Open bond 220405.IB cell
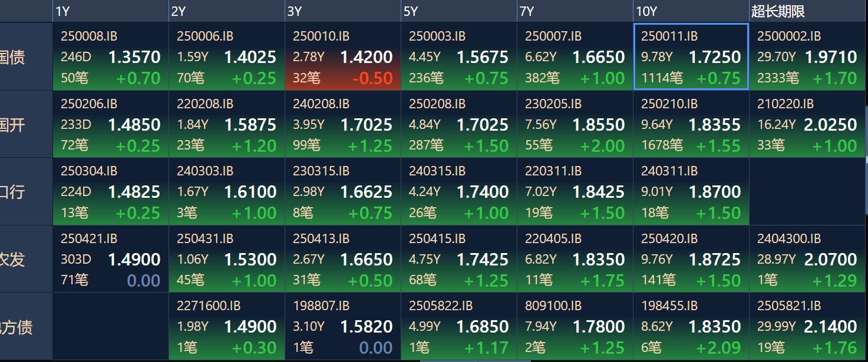Viewport: 868px width, 362px height. pos(575,259)
